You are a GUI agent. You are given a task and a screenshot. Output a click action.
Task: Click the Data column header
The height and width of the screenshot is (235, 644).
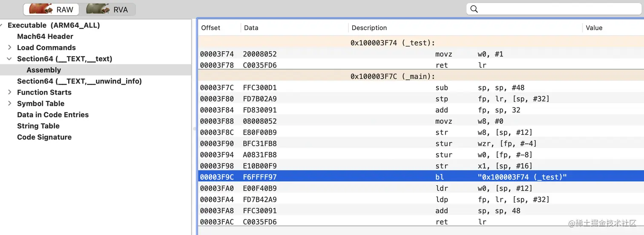point(251,28)
